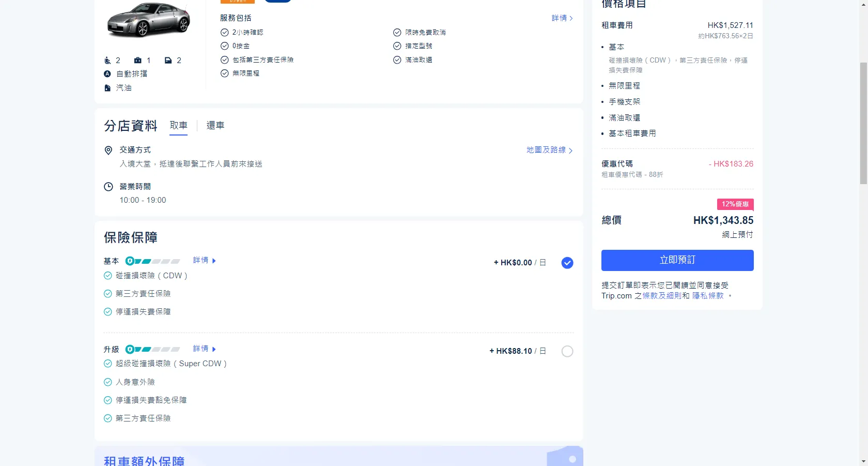Viewport: 868px width, 466px height.
Task: Select the 基本 insurance radio button
Action: pyautogui.click(x=567, y=263)
